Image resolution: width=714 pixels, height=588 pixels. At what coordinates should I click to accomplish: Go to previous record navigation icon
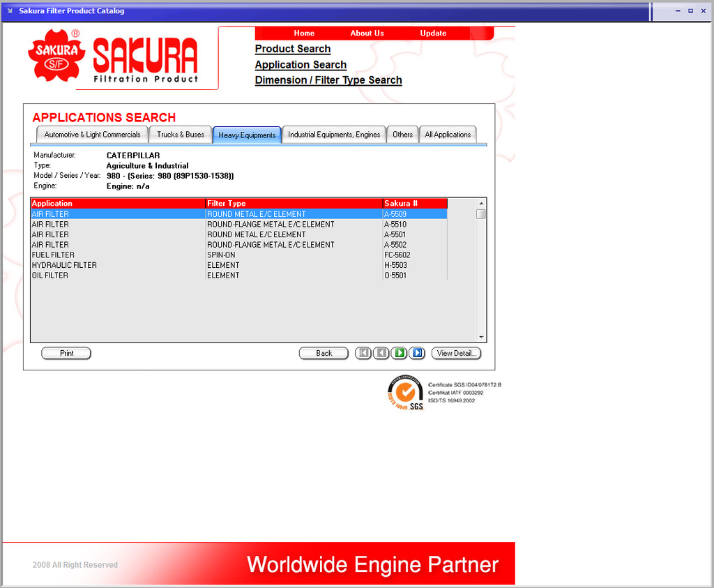[x=381, y=353]
